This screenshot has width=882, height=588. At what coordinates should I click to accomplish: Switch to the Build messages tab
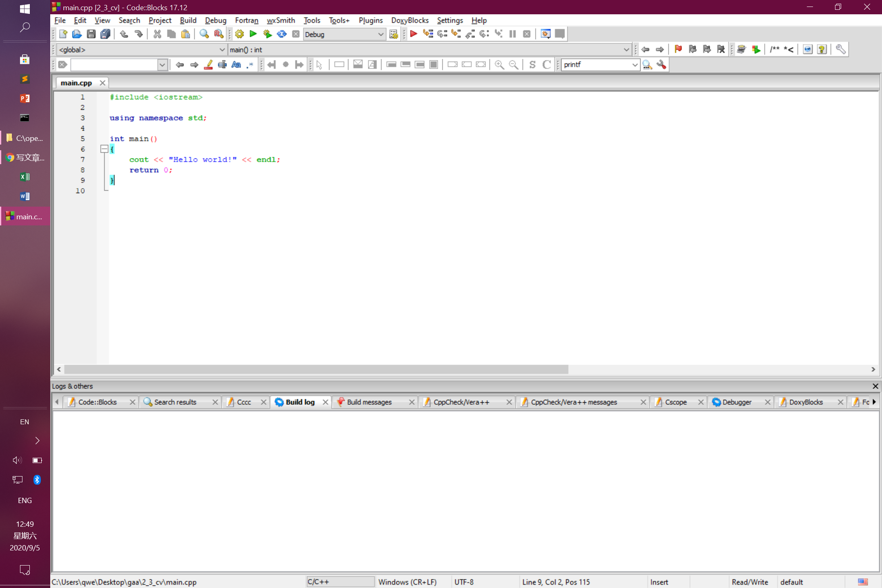(369, 402)
